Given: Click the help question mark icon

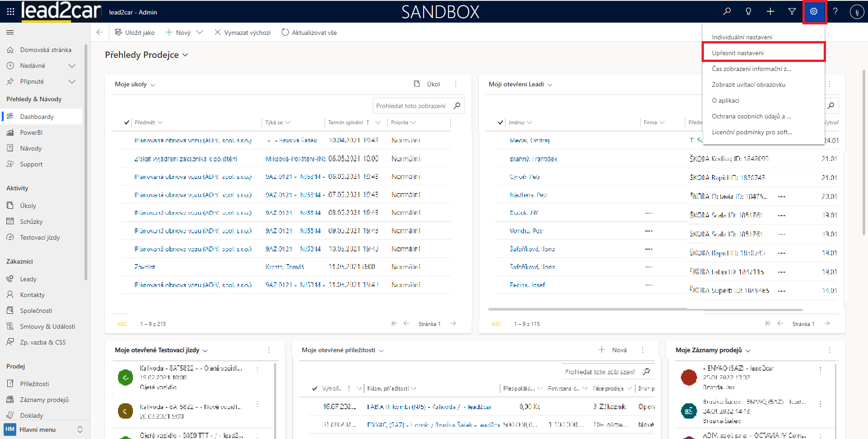Looking at the screenshot, I should coord(835,12).
